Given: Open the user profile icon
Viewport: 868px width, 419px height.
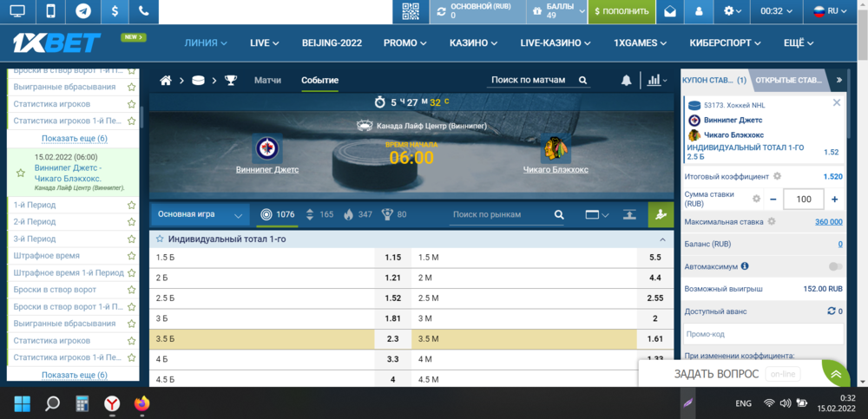Looking at the screenshot, I should point(699,11).
